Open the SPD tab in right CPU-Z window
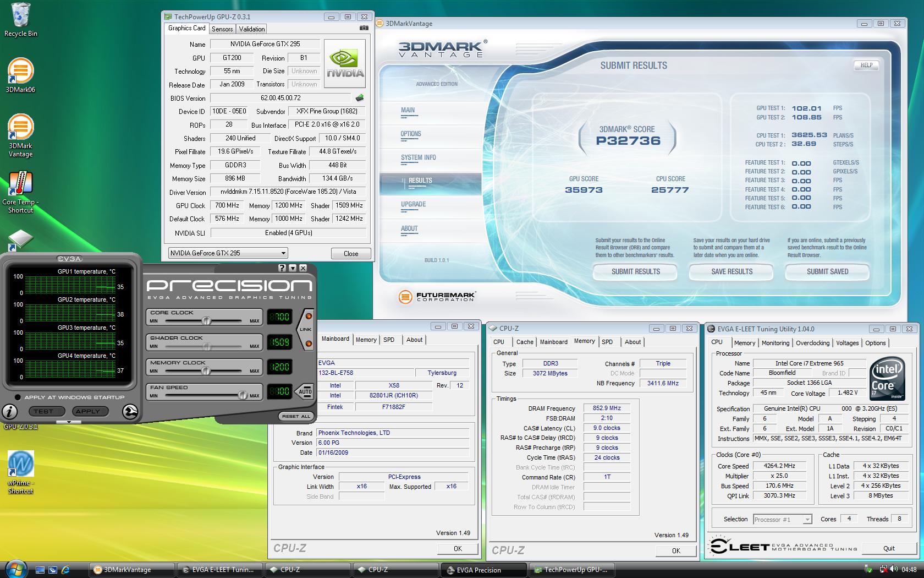Viewport: 924px width, 578px height. tap(607, 342)
